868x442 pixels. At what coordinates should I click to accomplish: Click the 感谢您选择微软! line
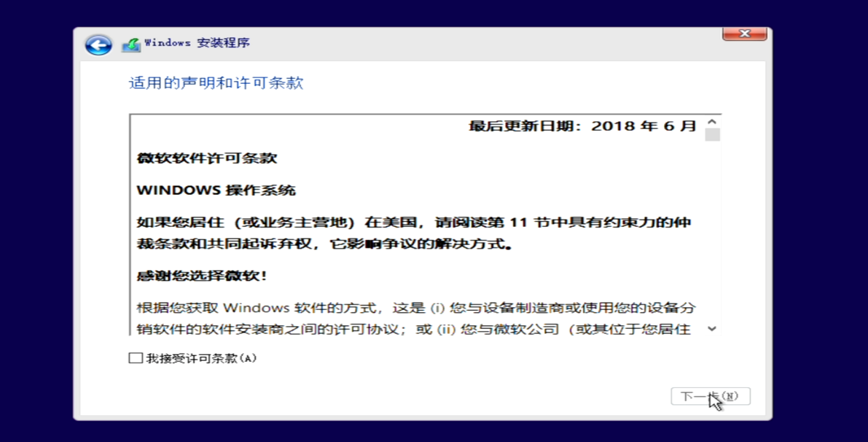[x=202, y=276]
